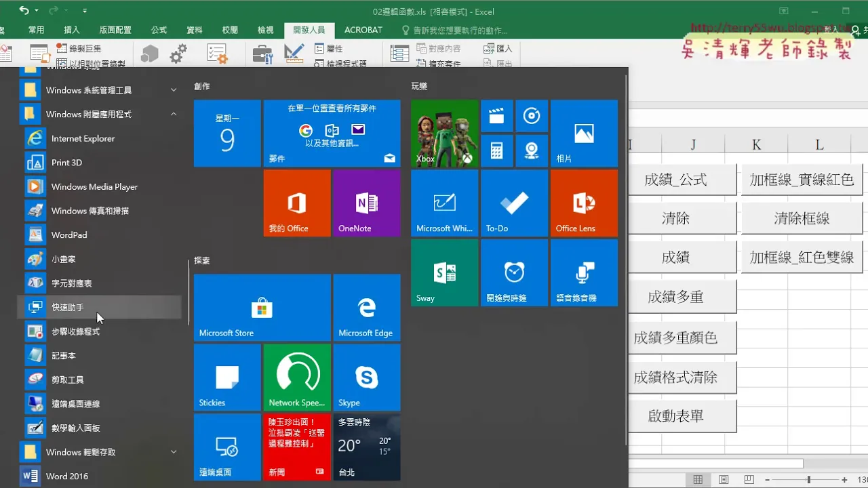Open the 我的 Office tile
This screenshot has height=488, width=868.
pos(297,203)
